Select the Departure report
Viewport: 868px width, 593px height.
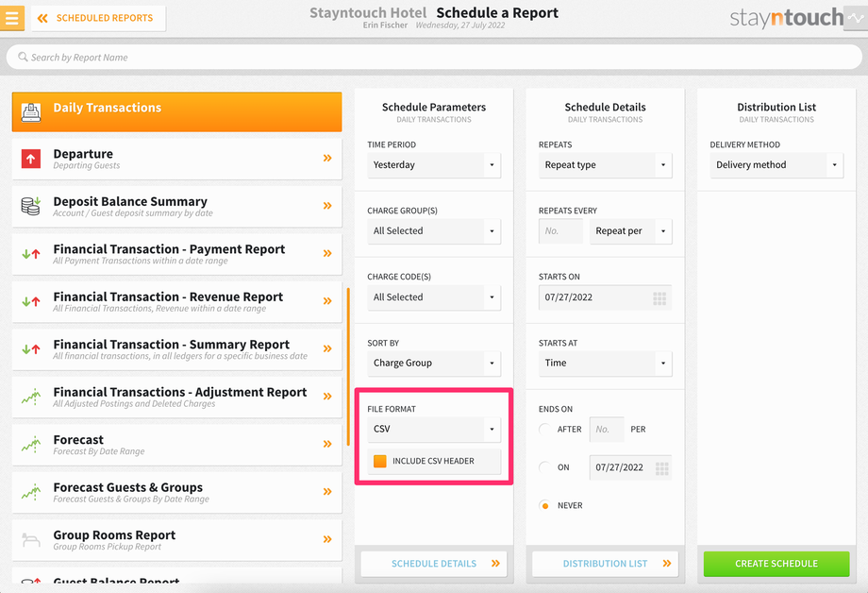coord(176,159)
